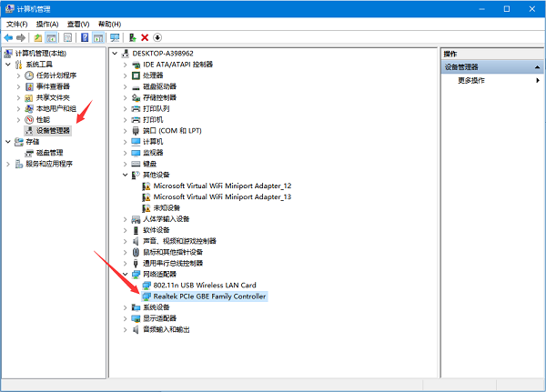The height and width of the screenshot is (392, 546).
Task: Expand the 处理器 category chevron
Action: pos(125,75)
